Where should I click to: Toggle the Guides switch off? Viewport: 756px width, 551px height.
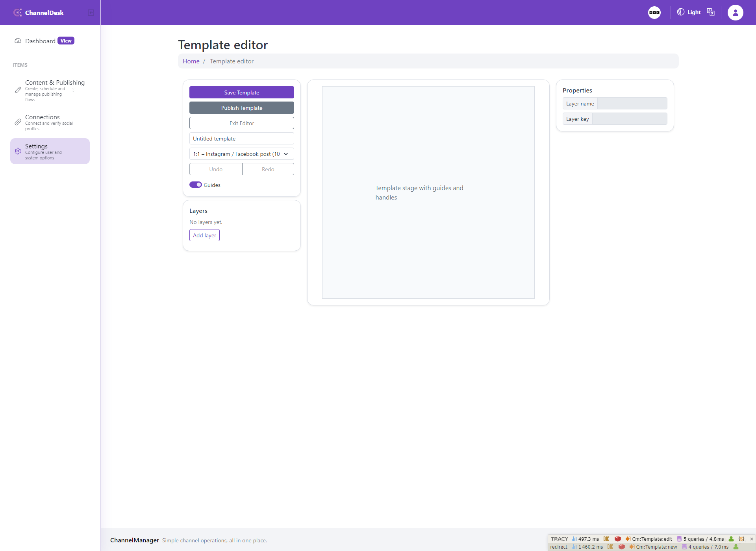tap(196, 185)
